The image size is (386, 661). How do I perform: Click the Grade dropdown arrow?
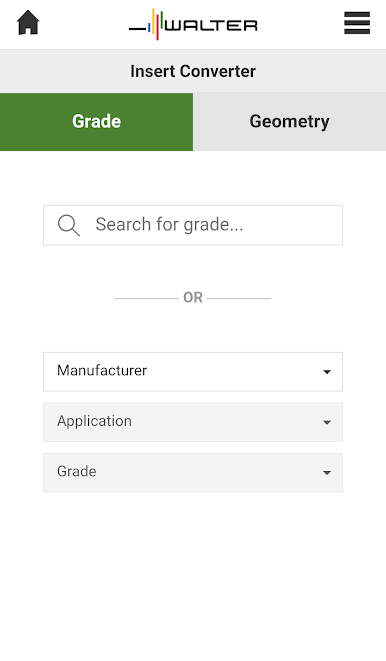(x=327, y=473)
